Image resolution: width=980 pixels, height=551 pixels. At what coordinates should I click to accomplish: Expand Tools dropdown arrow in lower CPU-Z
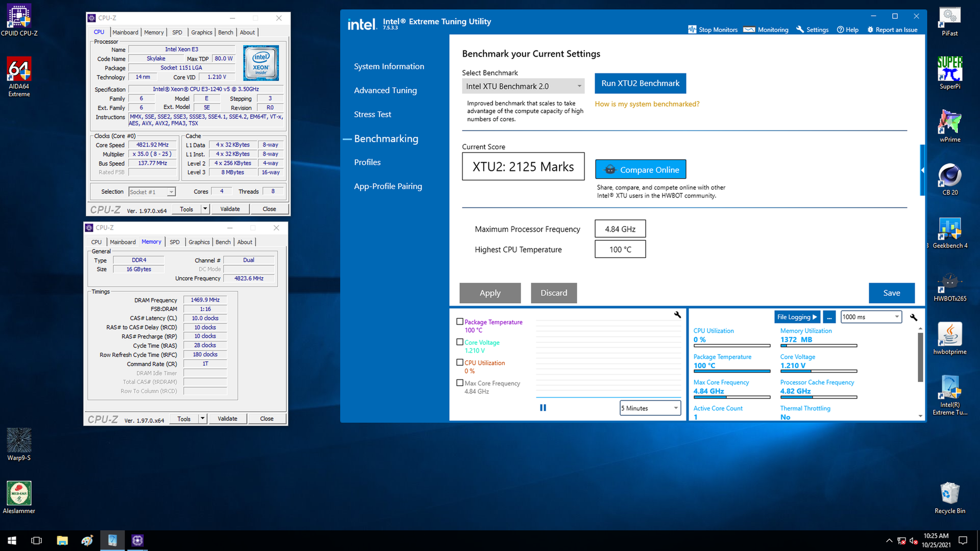coord(202,418)
